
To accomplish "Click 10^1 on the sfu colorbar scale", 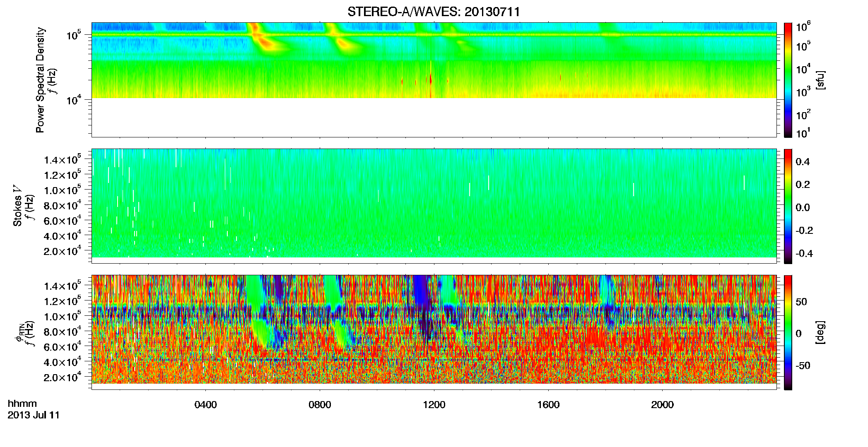I will click(803, 133).
